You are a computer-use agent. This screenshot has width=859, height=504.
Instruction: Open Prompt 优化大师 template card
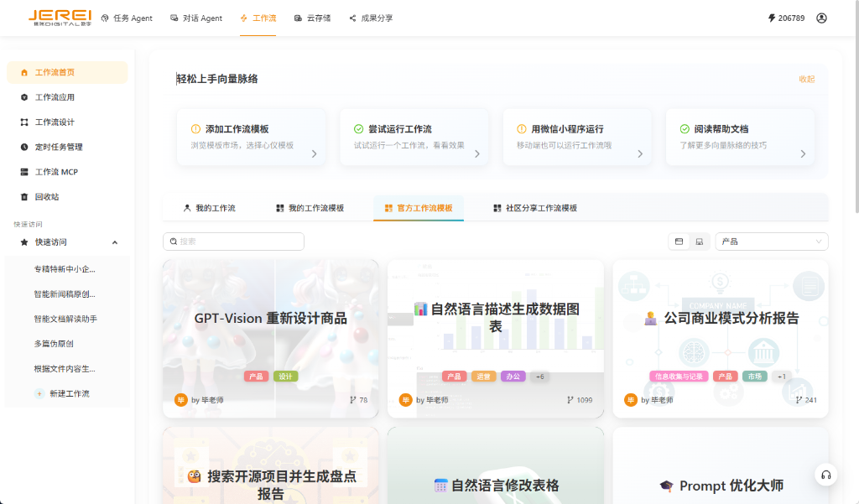point(721,465)
